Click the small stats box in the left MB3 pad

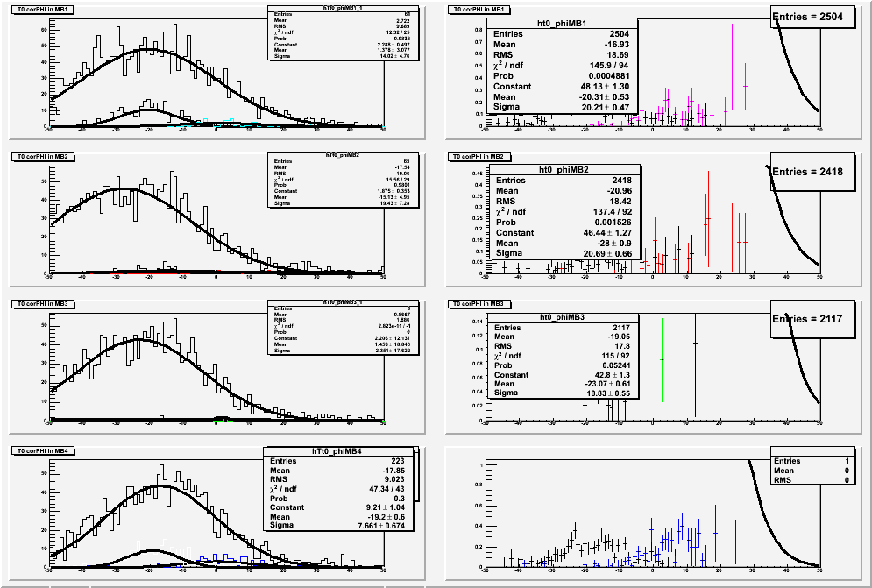[x=344, y=327]
